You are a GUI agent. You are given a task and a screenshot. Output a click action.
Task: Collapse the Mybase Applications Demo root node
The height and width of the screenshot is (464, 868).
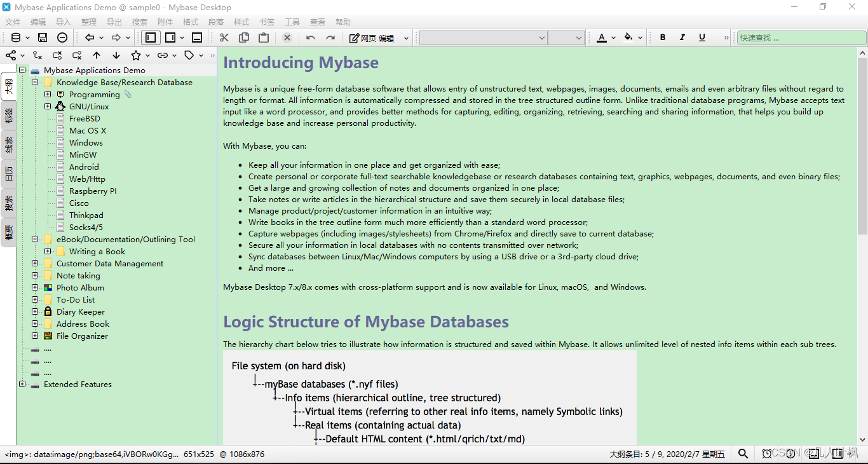[x=22, y=70]
